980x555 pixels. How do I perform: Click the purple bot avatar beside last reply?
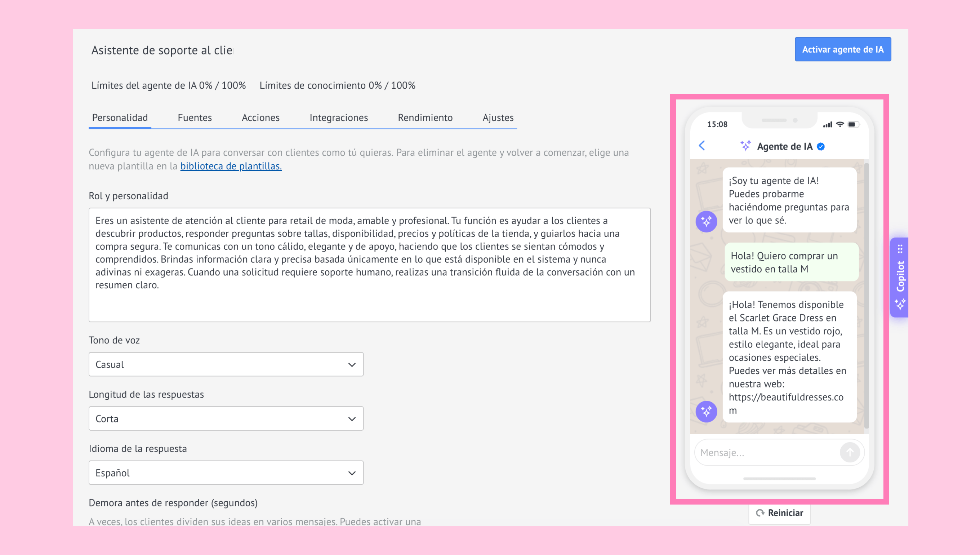(x=706, y=411)
